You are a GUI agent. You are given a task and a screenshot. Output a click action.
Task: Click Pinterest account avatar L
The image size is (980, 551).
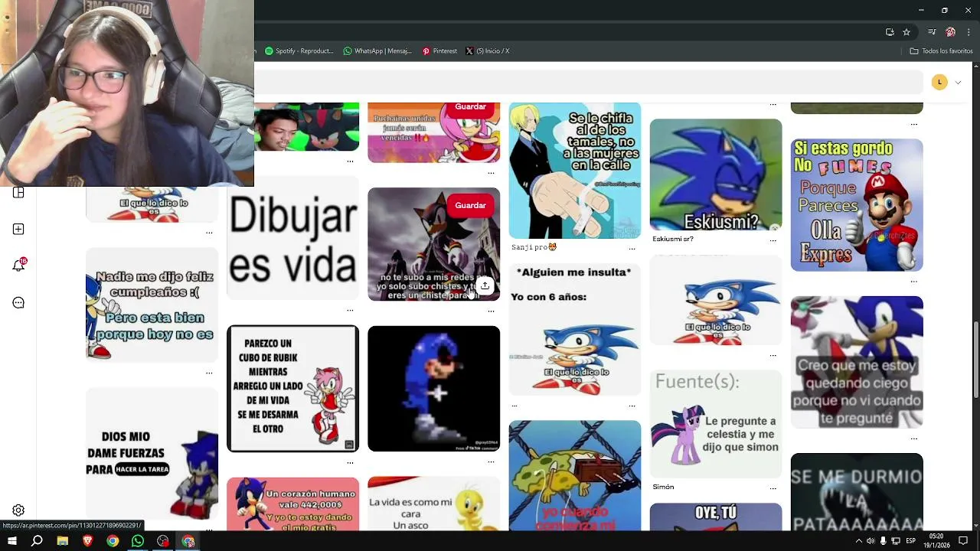(939, 82)
